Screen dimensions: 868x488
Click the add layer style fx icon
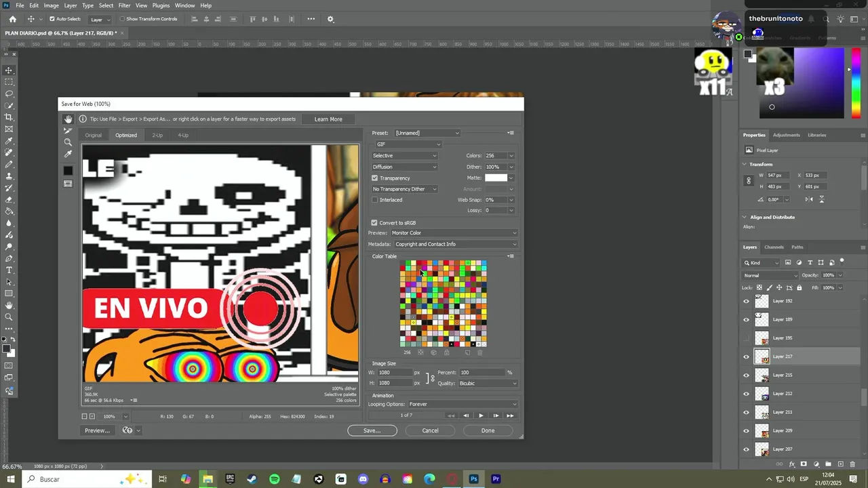click(x=792, y=464)
